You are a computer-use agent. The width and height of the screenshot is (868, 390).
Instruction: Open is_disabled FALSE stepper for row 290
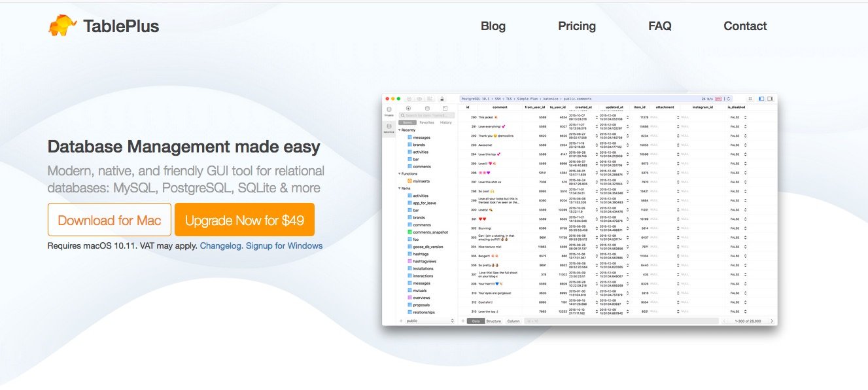[745, 117]
